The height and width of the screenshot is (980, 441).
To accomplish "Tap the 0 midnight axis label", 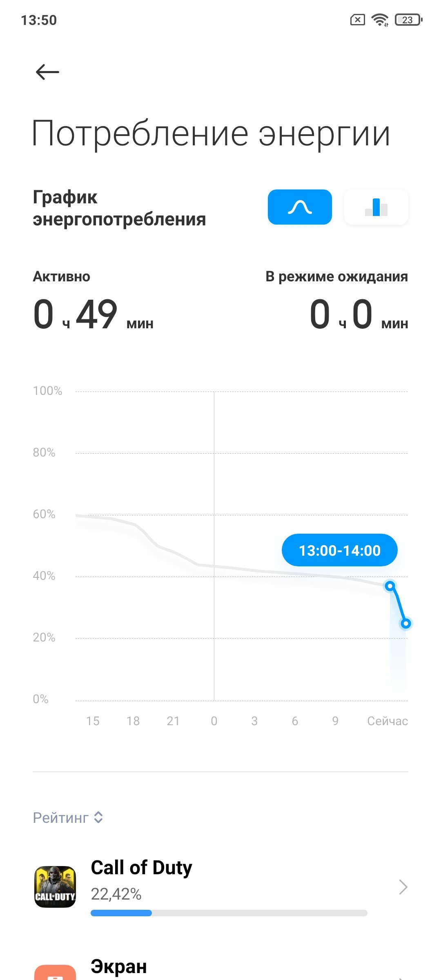I will [214, 721].
